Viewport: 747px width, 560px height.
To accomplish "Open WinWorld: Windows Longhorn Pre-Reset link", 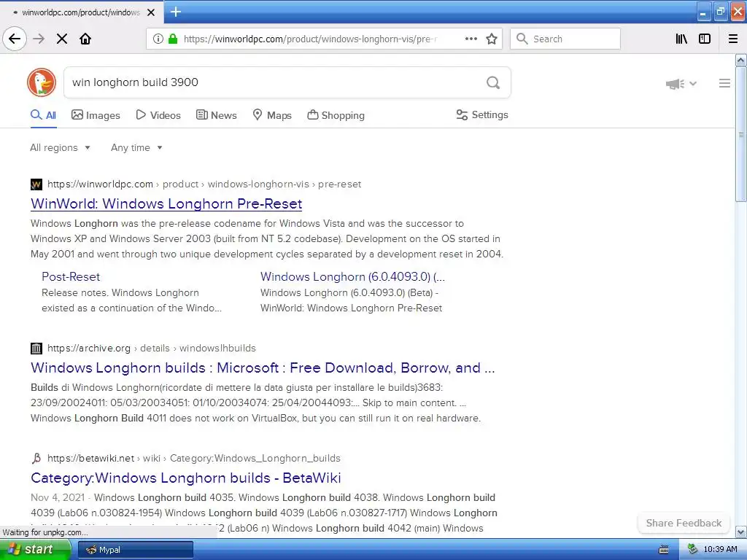I will (166, 204).
